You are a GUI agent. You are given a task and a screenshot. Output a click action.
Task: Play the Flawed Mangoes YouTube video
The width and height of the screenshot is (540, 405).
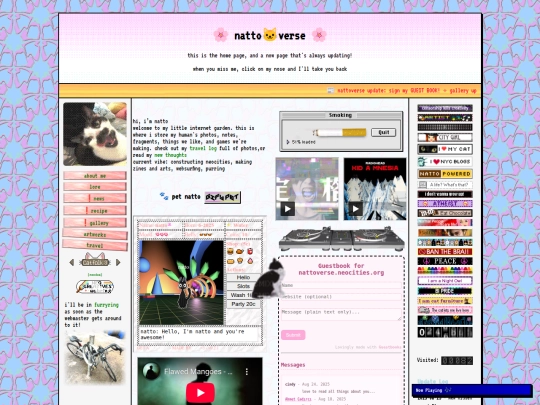pos(200,392)
